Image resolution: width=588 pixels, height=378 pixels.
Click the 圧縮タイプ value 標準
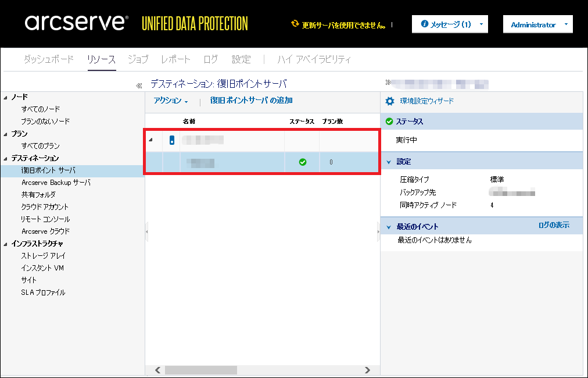tap(497, 180)
